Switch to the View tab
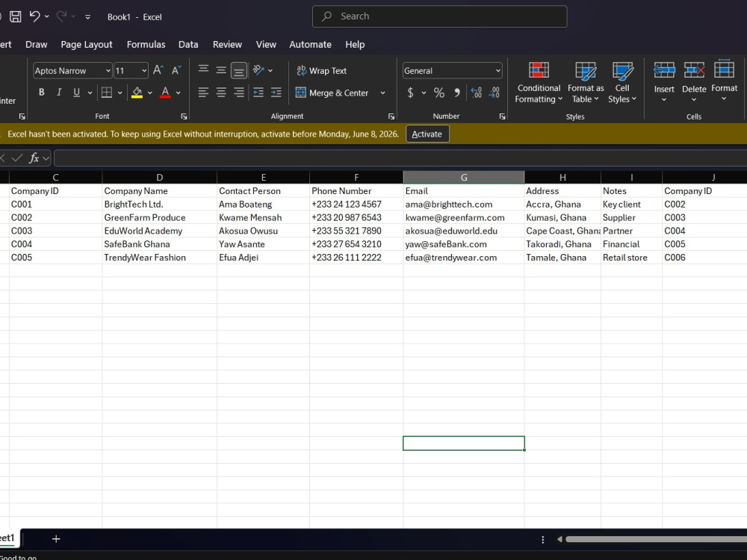Image resolution: width=747 pixels, height=560 pixels. [266, 44]
